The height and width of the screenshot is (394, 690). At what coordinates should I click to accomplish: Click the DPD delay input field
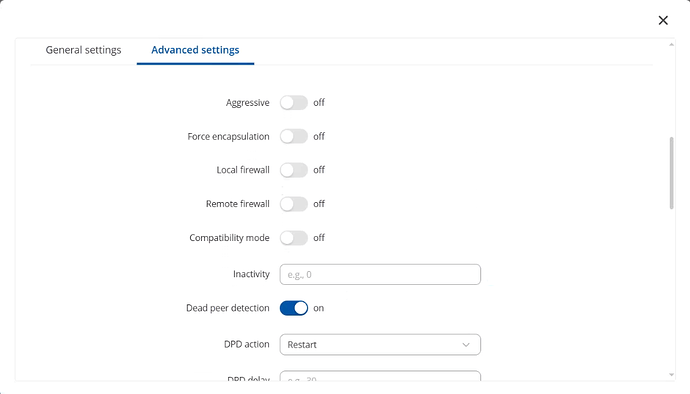coord(380,376)
